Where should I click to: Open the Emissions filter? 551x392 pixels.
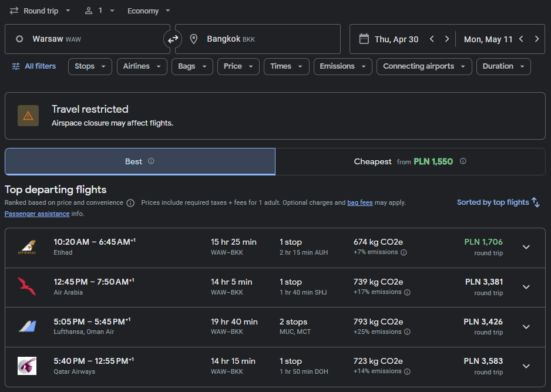point(343,66)
